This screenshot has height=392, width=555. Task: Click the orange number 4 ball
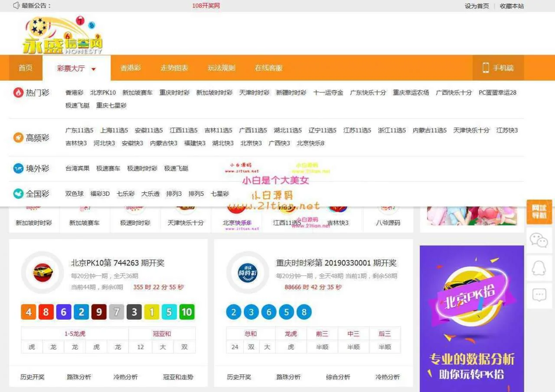(29, 312)
